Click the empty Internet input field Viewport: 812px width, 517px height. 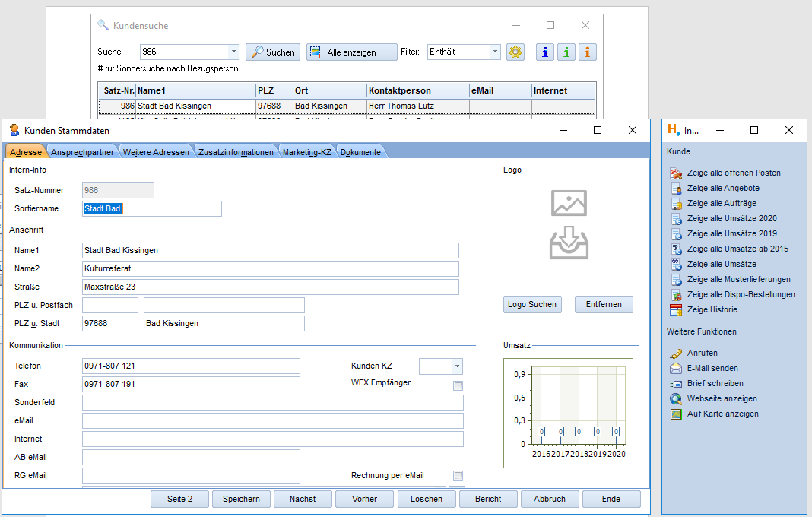pyautogui.click(x=273, y=439)
